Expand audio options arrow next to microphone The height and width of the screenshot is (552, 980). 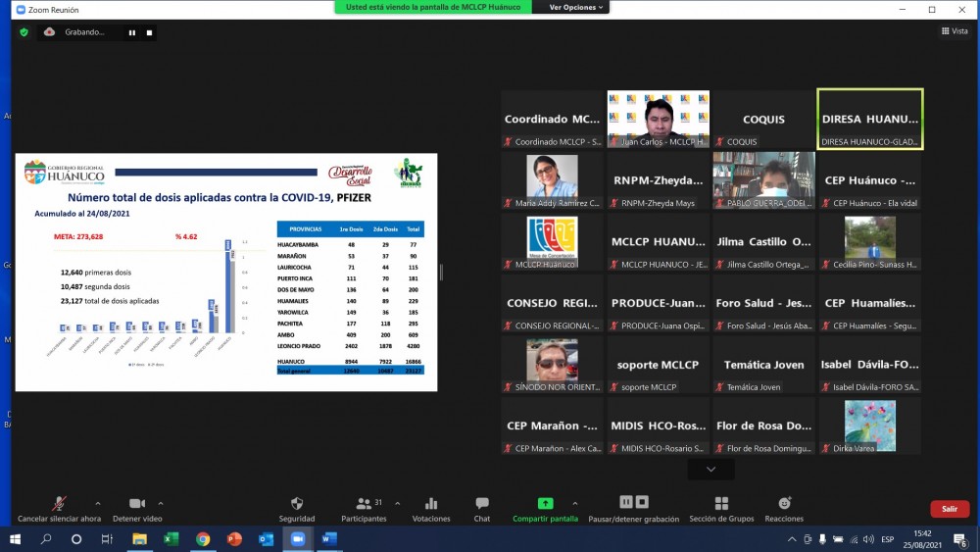(97, 503)
